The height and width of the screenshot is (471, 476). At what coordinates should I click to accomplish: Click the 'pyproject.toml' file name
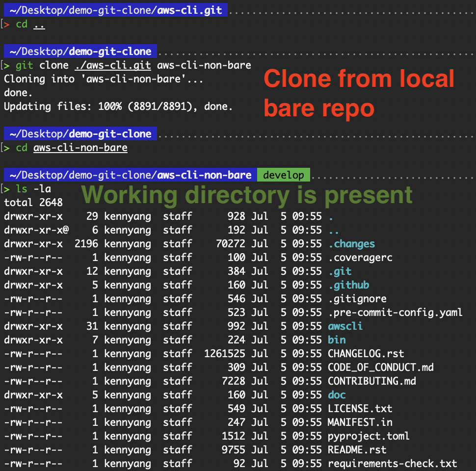pyautogui.click(x=369, y=436)
